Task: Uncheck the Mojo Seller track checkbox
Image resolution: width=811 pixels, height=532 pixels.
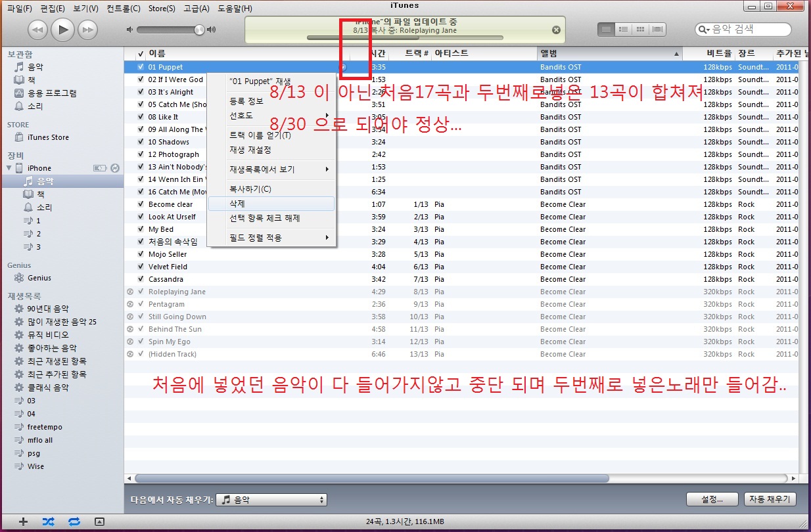Action: [141, 254]
